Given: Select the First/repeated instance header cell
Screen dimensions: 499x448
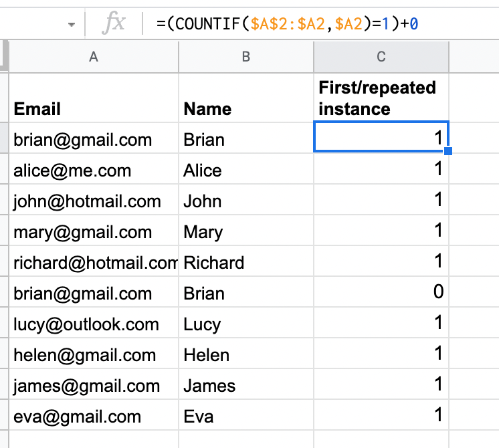Looking at the screenshot, I should (381, 98).
